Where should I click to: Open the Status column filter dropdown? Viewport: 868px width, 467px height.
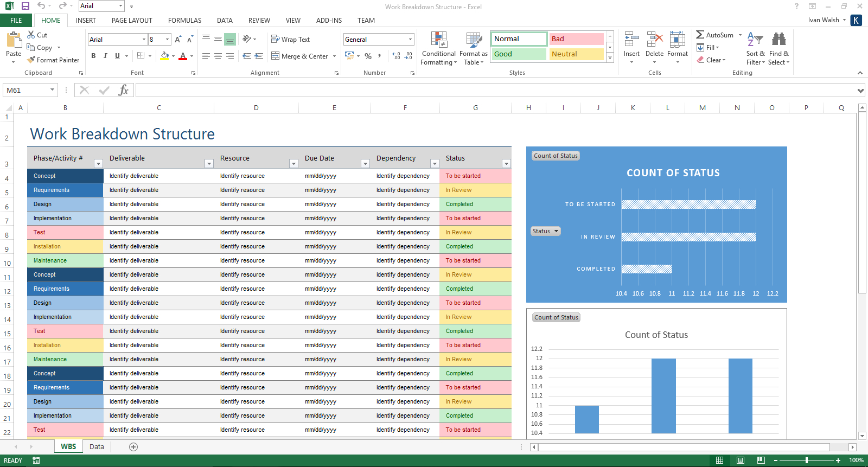click(x=506, y=163)
